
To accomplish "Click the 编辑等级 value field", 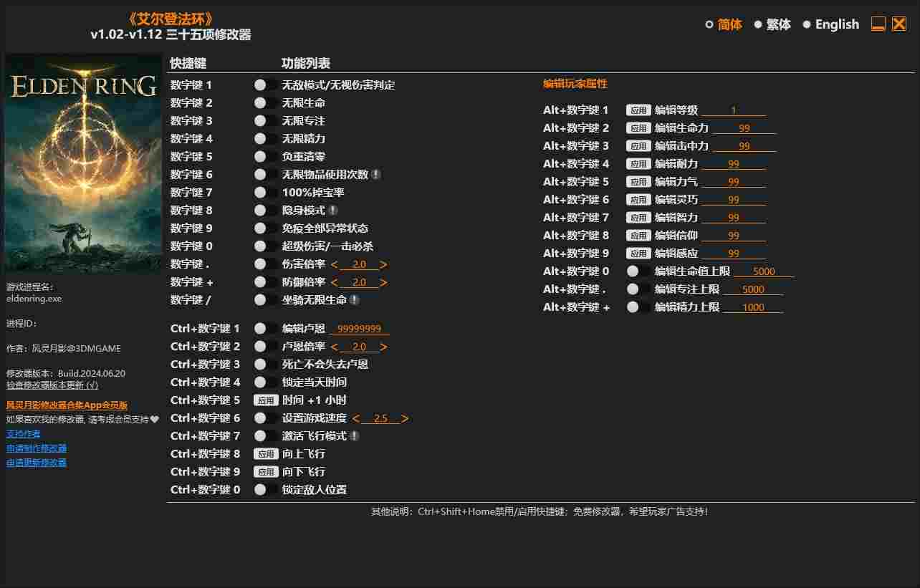I will (x=734, y=110).
